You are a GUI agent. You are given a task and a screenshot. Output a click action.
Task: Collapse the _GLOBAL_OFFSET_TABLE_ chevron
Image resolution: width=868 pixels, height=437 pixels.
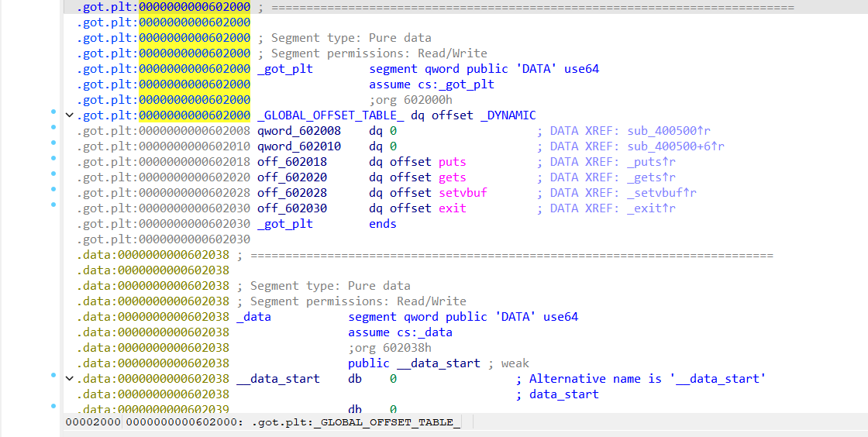click(71, 115)
